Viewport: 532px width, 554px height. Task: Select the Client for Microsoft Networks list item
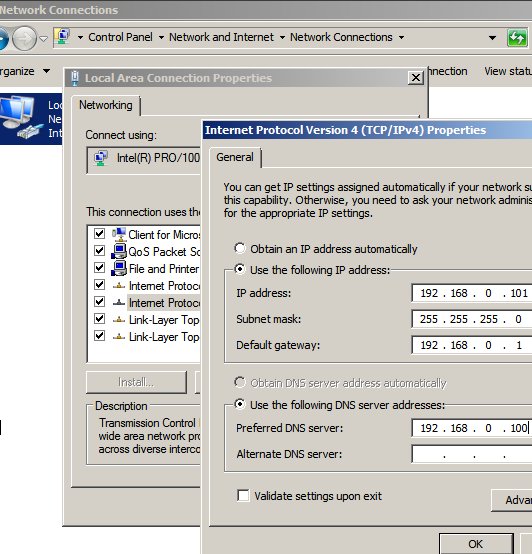click(x=164, y=235)
